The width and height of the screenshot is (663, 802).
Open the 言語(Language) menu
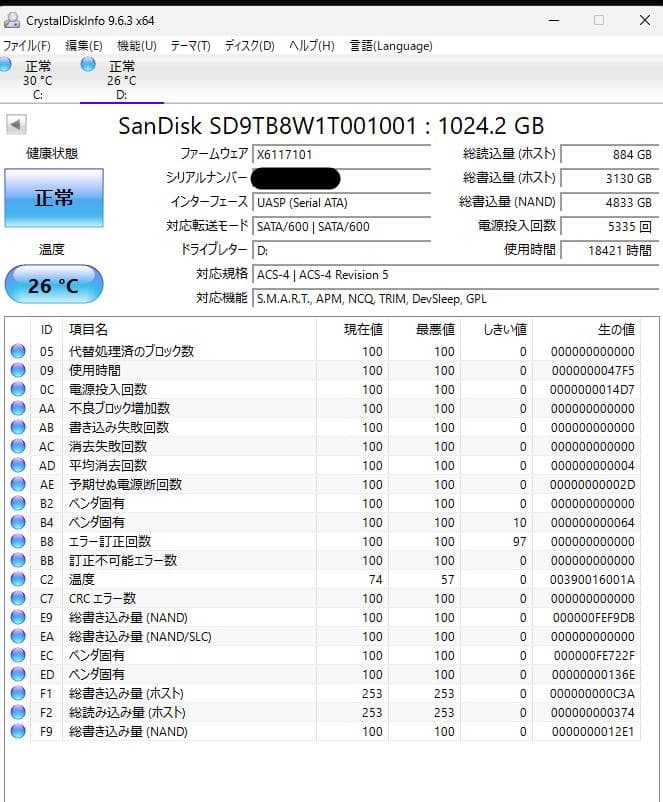391,46
